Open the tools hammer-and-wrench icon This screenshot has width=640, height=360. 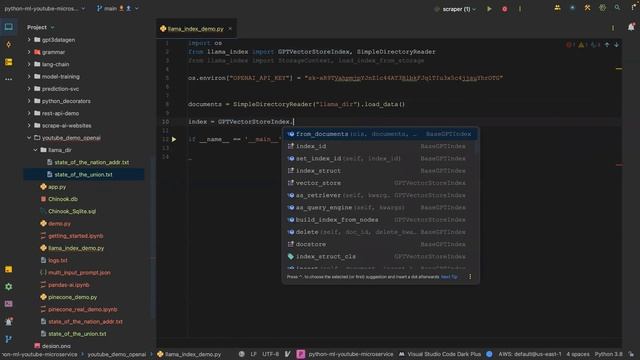click(x=587, y=8)
